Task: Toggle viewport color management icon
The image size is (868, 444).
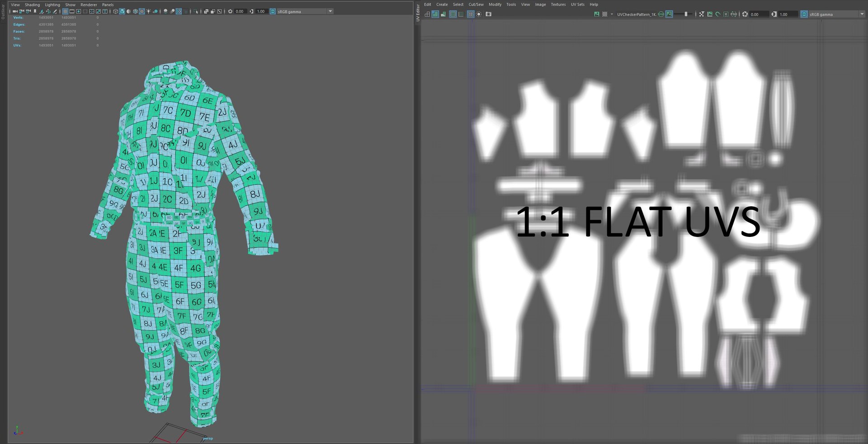Action: pos(273,11)
